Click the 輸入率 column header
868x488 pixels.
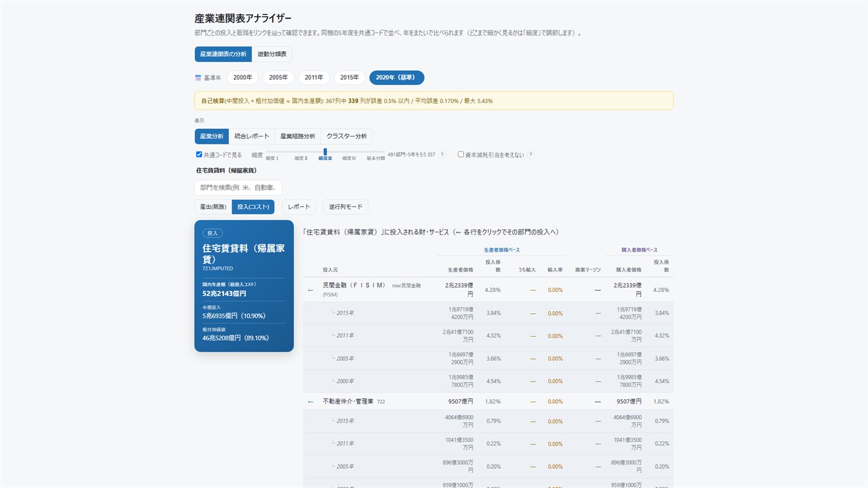(555, 270)
